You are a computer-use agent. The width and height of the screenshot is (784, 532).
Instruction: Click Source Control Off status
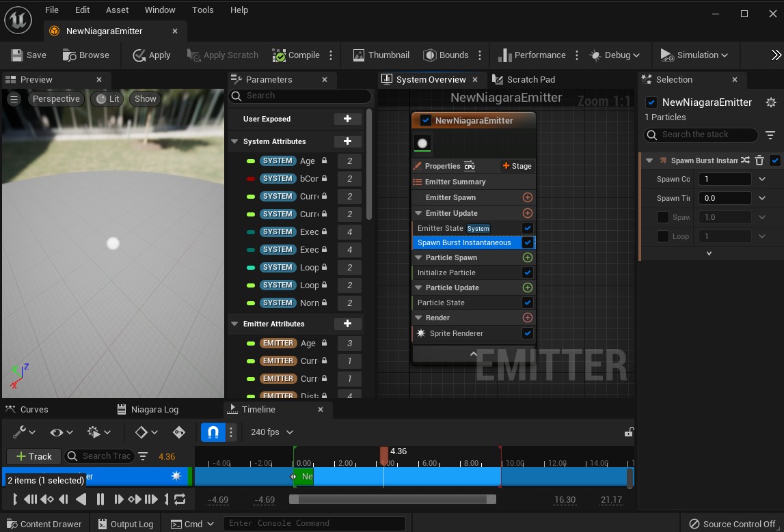pyautogui.click(x=733, y=524)
